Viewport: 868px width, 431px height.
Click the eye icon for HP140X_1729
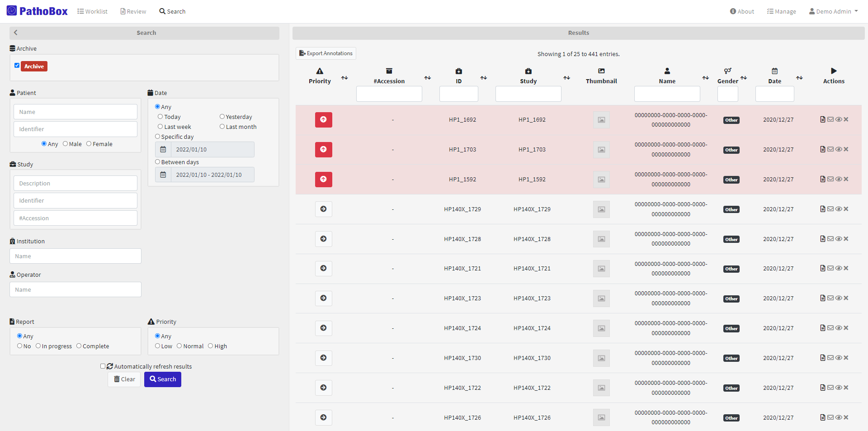pyautogui.click(x=838, y=209)
